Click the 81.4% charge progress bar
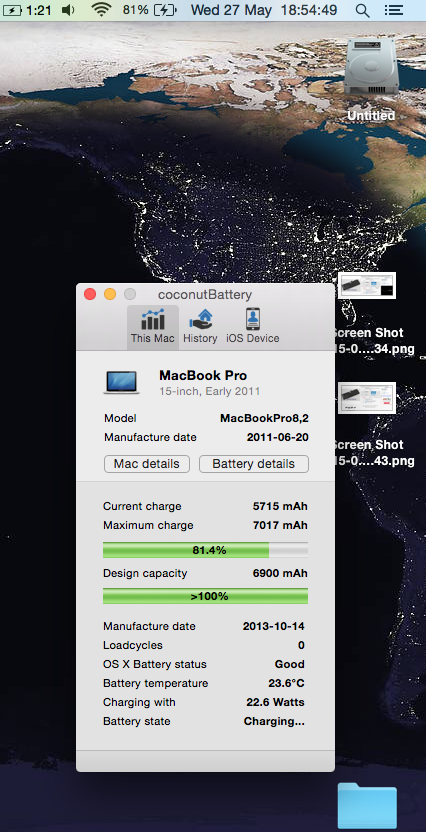 [205, 550]
